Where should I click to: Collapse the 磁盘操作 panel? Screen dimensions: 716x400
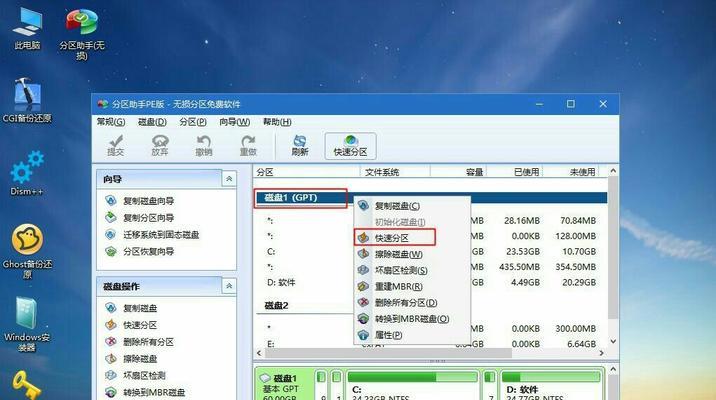click(229, 286)
